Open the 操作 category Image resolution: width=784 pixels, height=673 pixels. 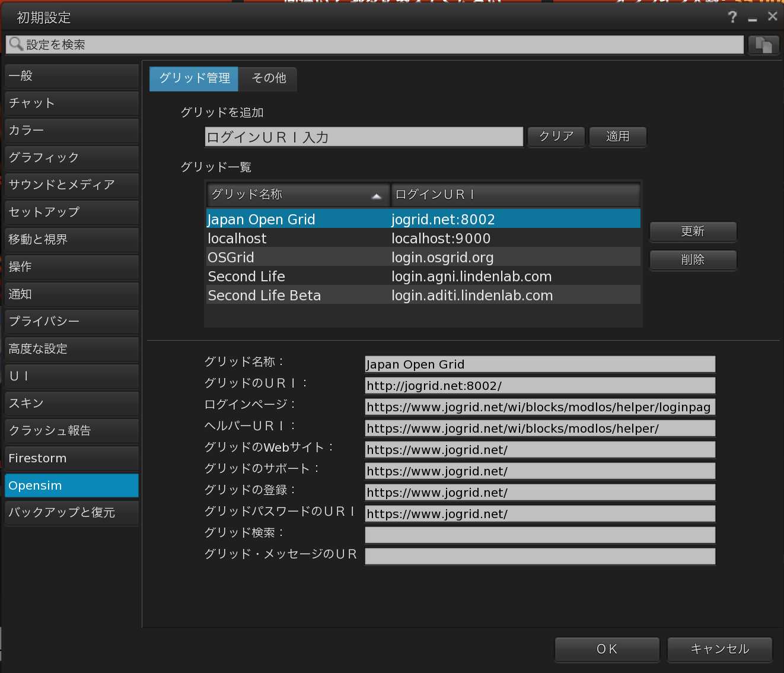click(x=72, y=267)
